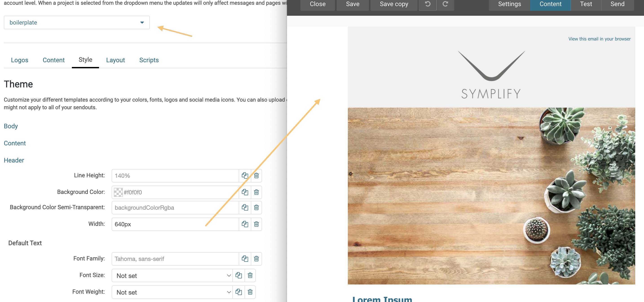This screenshot has width=644, height=302.
Task: Clear the Font Family value
Action: coord(256,259)
